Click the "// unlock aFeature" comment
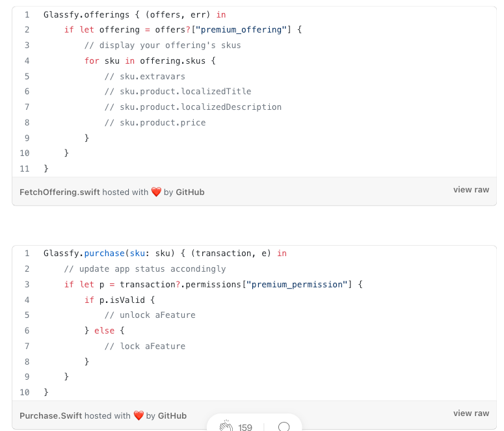 click(150, 315)
